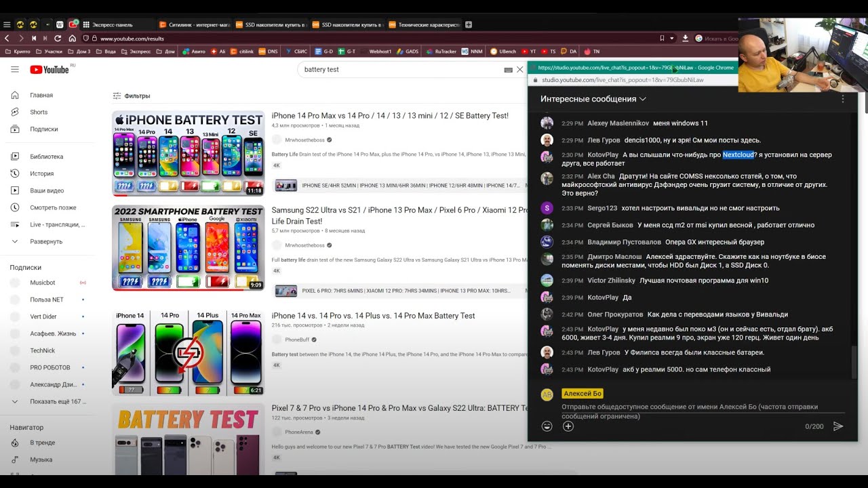Image resolution: width=868 pixels, height=488 pixels.
Task: Open the PhoneBuff iPhone 14 battery thumbnail
Action: [x=188, y=352]
